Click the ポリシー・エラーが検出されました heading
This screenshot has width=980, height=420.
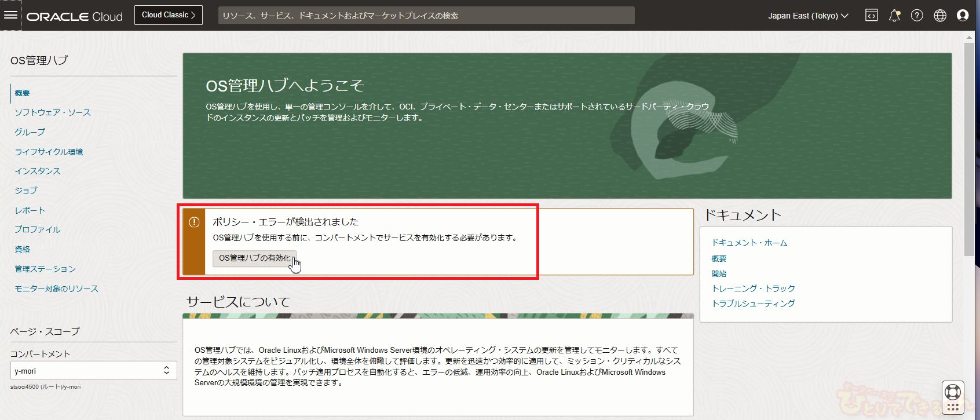pyautogui.click(x=286, y=222)
